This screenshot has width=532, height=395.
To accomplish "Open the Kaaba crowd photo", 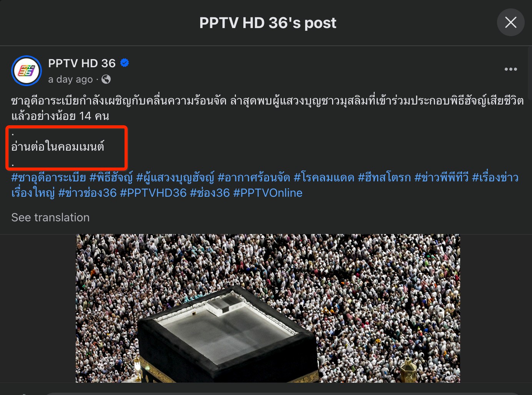I will click(x=268, y=308).
